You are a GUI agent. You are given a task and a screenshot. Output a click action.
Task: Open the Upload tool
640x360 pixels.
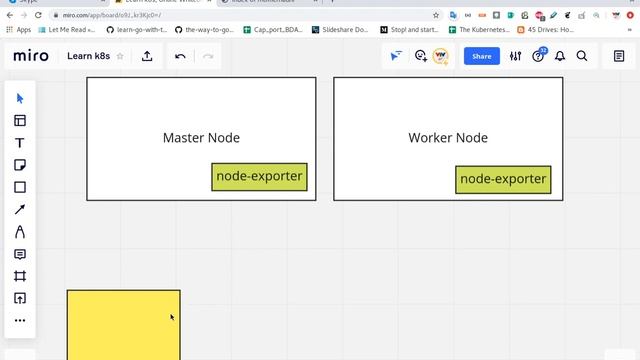pos(20,298)
